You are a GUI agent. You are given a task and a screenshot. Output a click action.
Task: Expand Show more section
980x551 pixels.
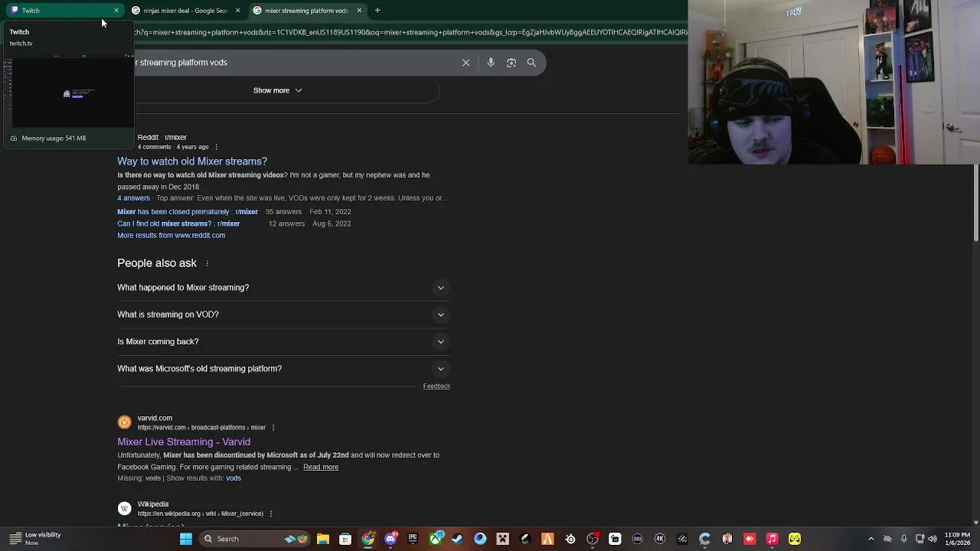point(277,90)
